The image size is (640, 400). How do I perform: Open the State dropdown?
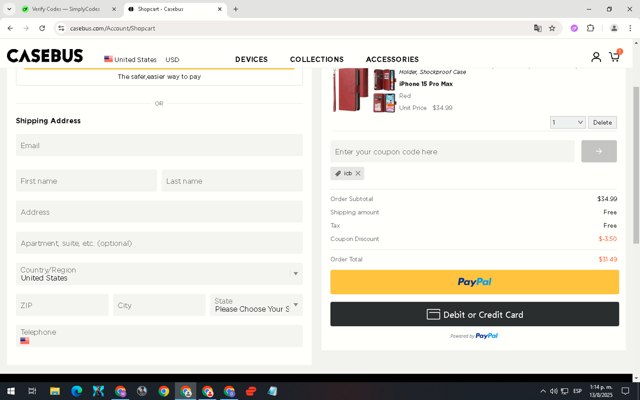[256, 305]
